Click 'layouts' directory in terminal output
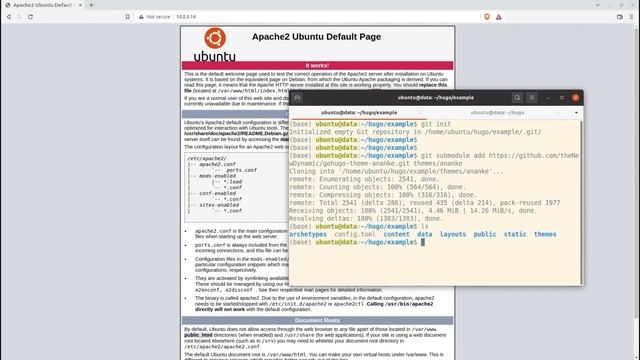The height and width of the screenshot is (360, 640). [453, 234]
